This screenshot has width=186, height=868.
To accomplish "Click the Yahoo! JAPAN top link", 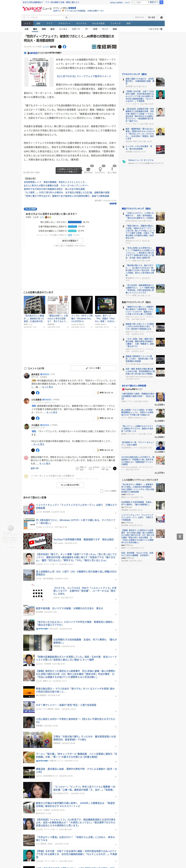I will coord(116,2).
